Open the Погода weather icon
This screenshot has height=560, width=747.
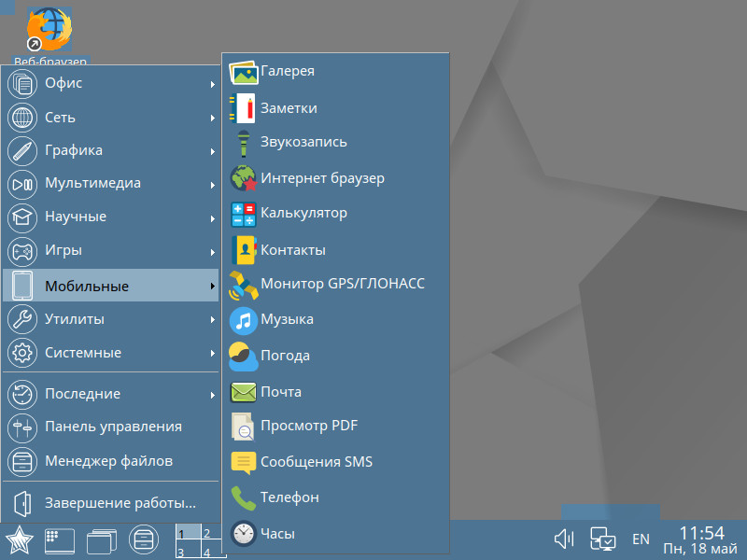click(244, 357)
